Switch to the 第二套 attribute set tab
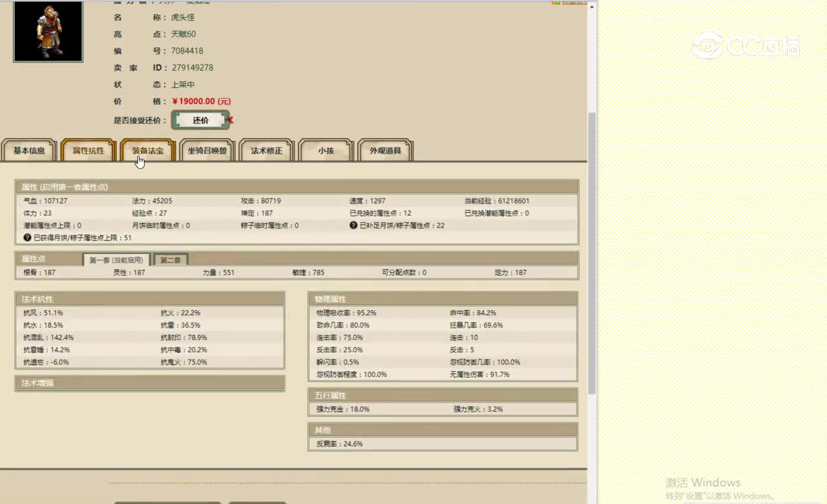 pyautogui.click(x=171, y=260)
